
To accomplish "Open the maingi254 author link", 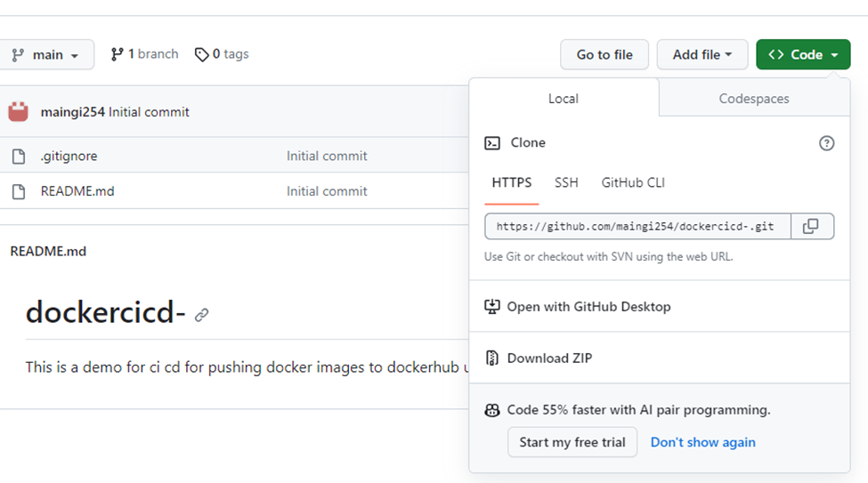I will pyautogui.click(x=72, y=112).
